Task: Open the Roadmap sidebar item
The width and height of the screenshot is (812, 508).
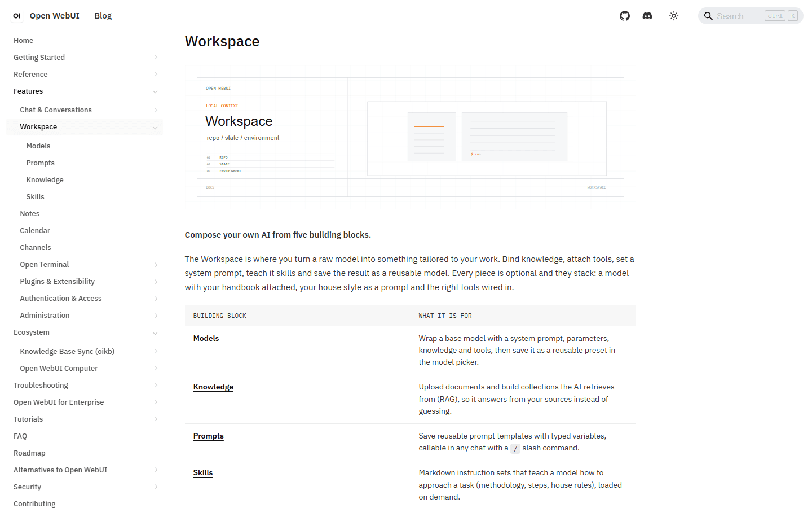Action: click(29, 453)
